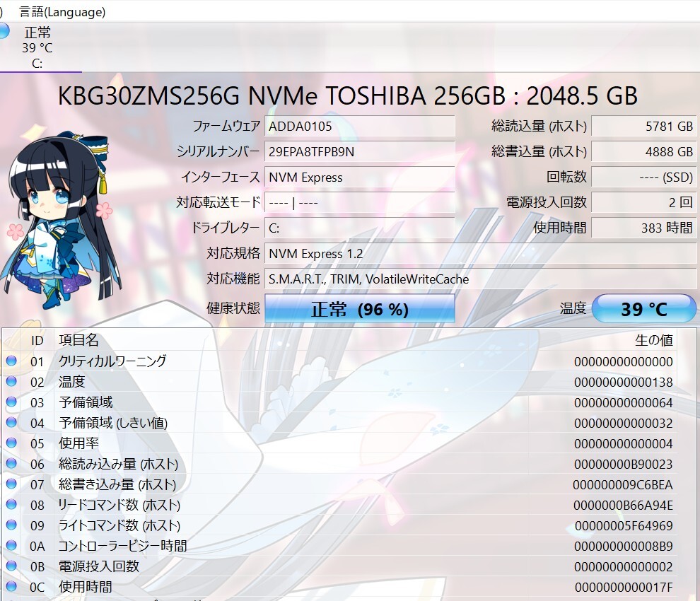The width and height of the screenshot is (700, 601).
Task: Click the chibi character mascot image
Action: click(60, 218)
